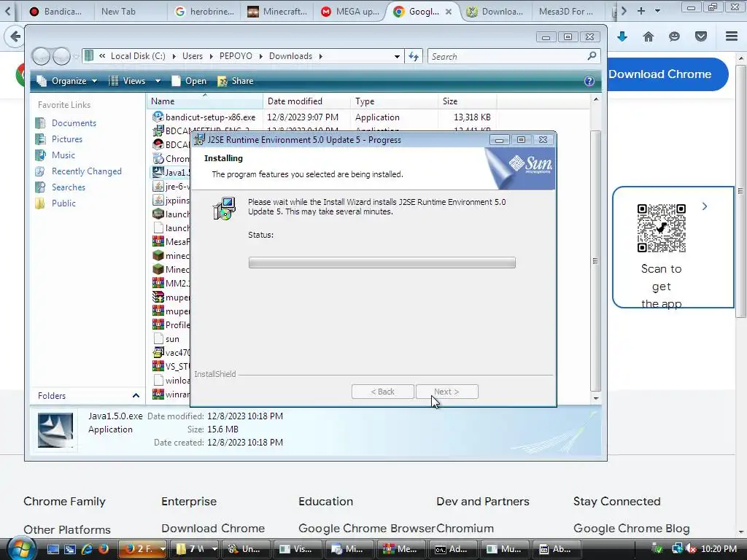
Task: Open the Pocket icon in browser toolbar
Action: click(x=701, y=36)
